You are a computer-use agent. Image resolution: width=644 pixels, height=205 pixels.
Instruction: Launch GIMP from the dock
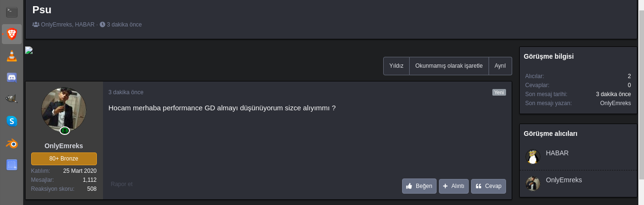click(x=12, y=99)
